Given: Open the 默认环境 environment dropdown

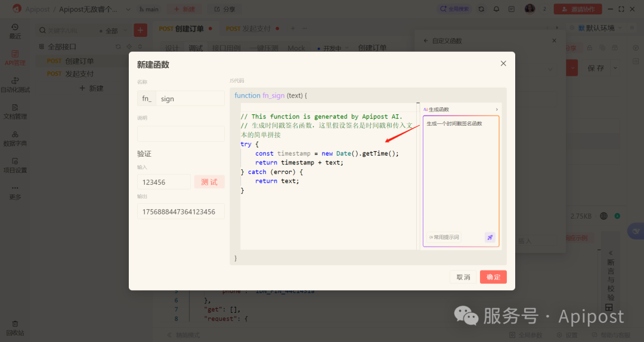Looking at the screenshot, I should 600,28.
